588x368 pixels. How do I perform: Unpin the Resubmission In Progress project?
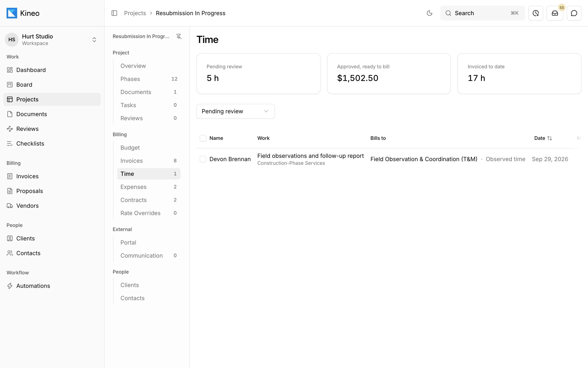pyautogui.click(x=179, y=36)
